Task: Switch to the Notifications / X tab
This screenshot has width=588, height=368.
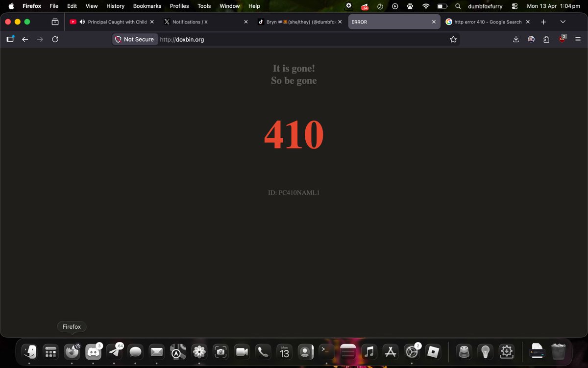Action: coord(206,22)
